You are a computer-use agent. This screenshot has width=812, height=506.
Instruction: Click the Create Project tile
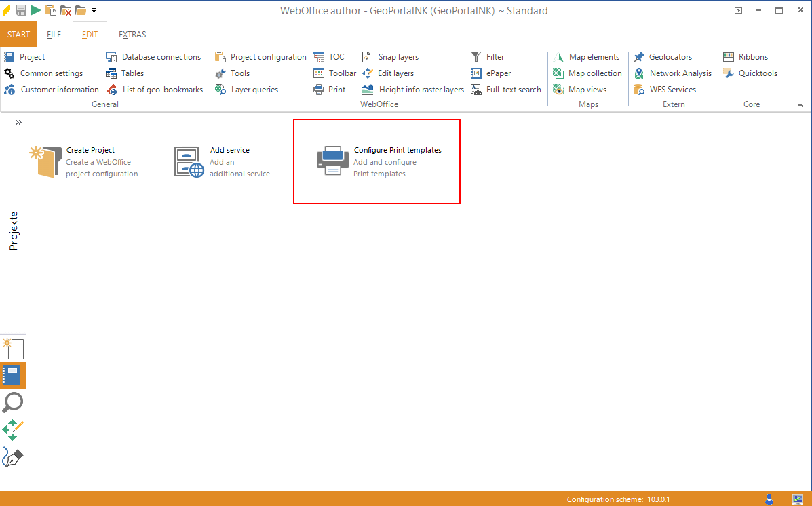(x=83, y=161)
